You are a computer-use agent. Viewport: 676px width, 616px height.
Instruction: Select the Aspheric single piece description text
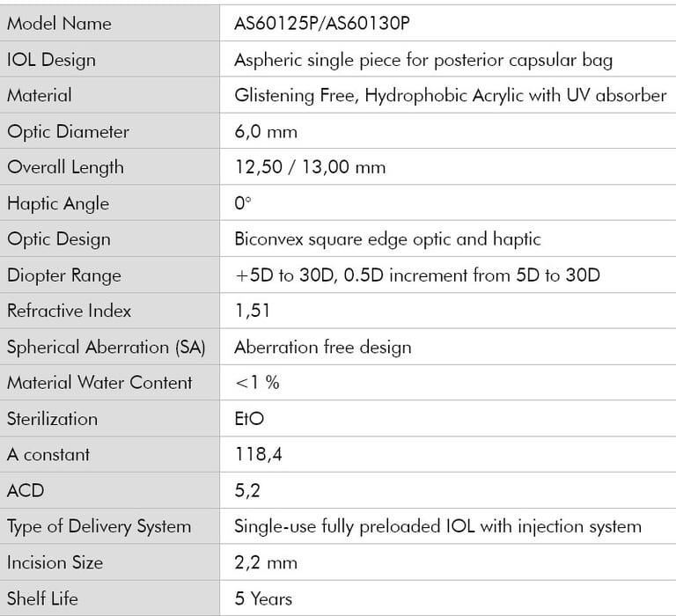pos(422,60)
